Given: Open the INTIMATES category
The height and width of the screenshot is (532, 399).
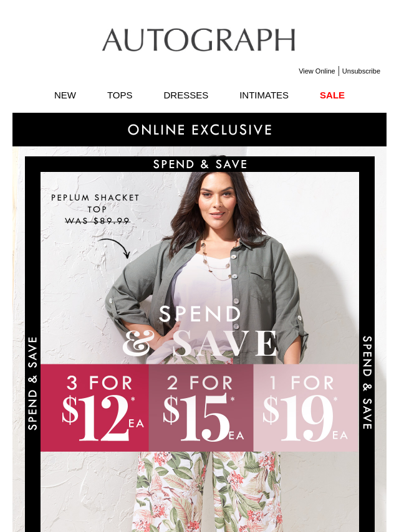Looking at the screenshot, I should [264, 95].
